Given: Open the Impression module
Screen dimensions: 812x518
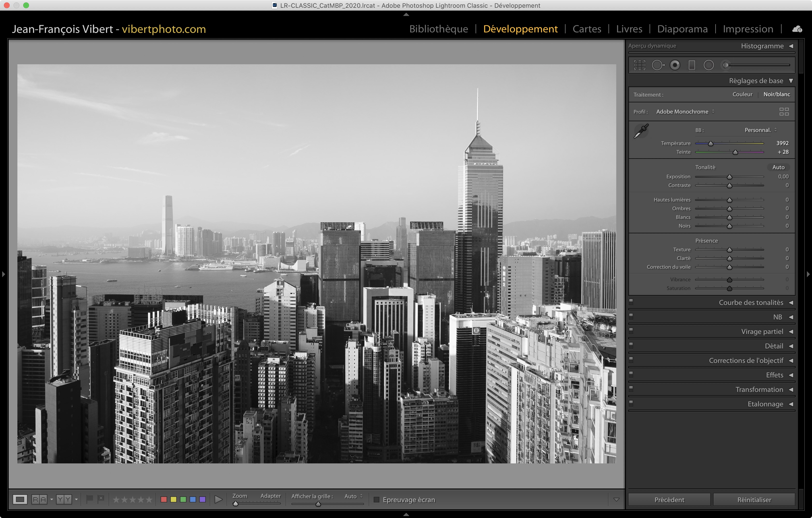Looking at the screenshot, I should click(747, 29).
